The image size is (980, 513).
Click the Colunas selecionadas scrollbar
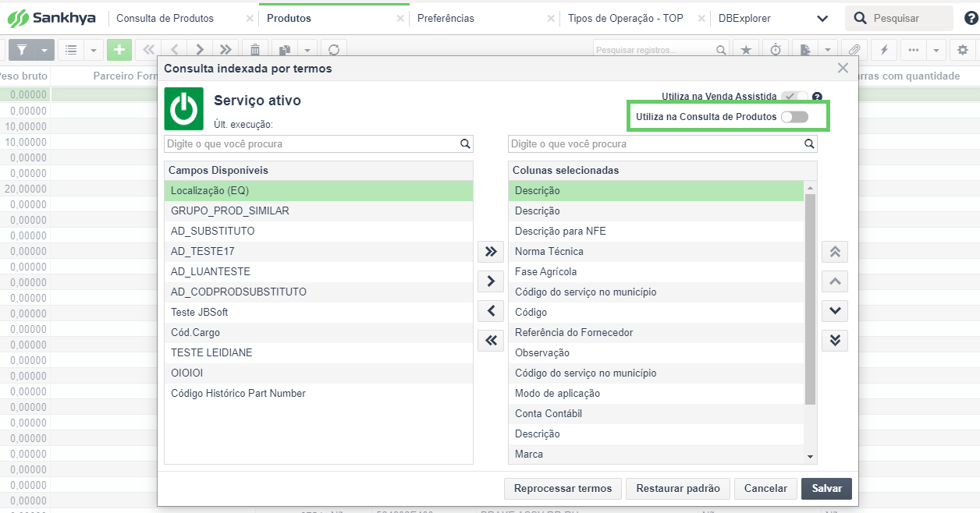810,299
